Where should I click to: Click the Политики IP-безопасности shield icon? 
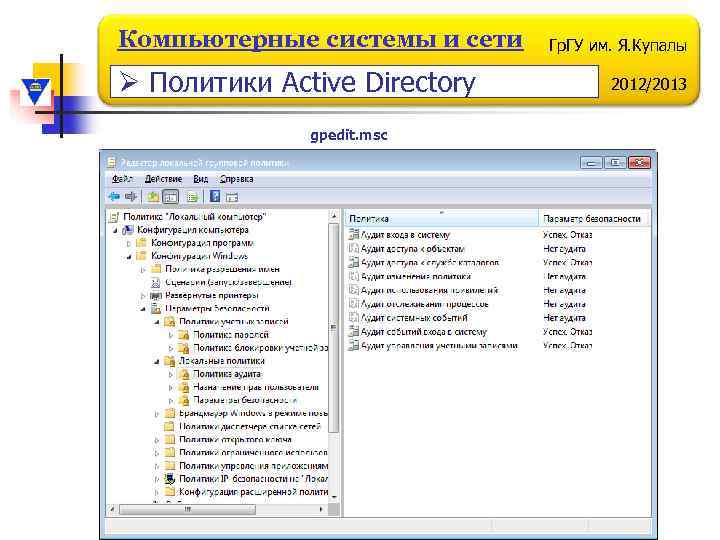pyautogui.click(x=170, y=478)
